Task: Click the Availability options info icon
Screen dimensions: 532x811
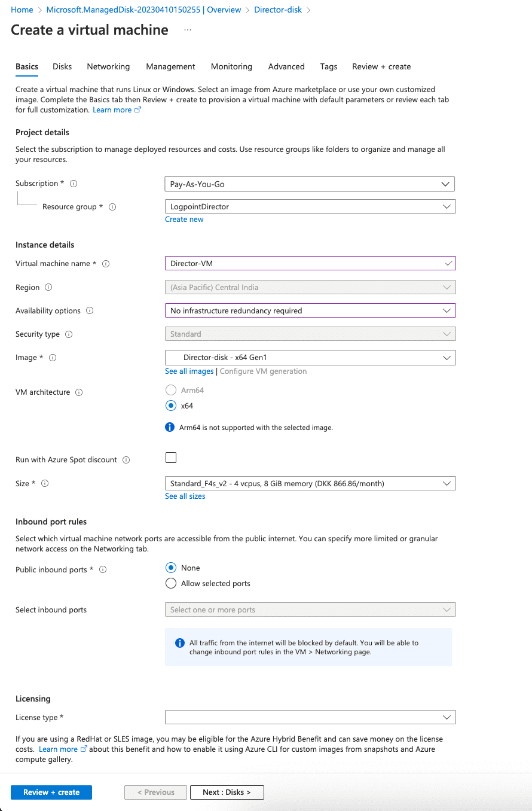Action: coord(90,310)
